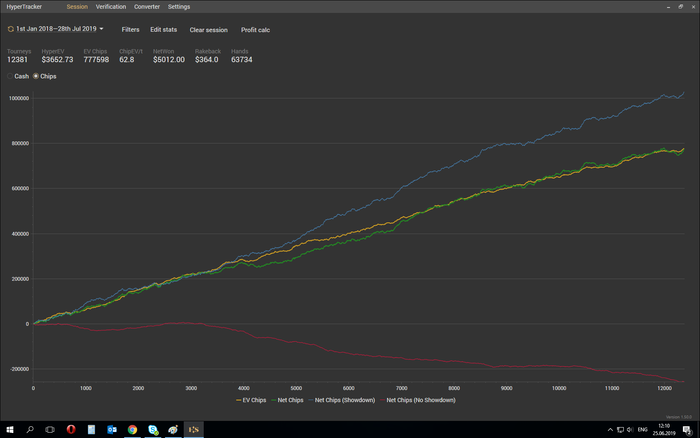Click the HyperTracker taskbar icon
The height and width of the screenshot is (438, 700).
point(194,430)
